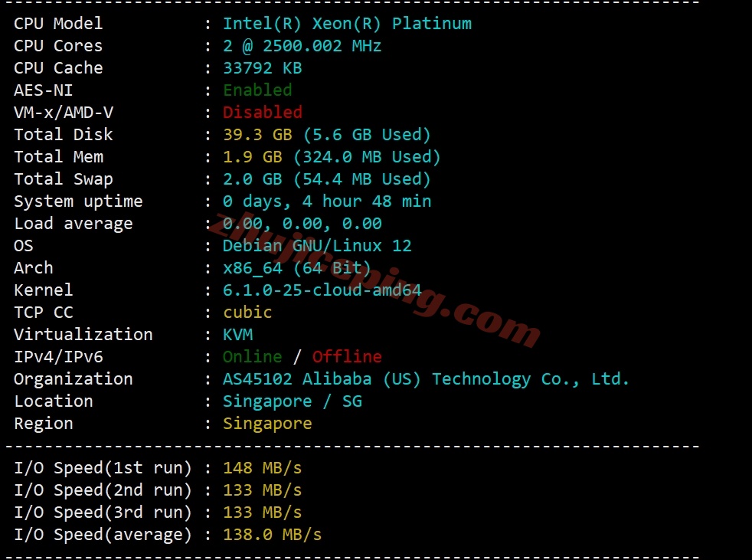Image resolution: width=752 pixels, height=560 pixels.
Task: Select the swap size '2.0 GB'
Action: point(253,179)
